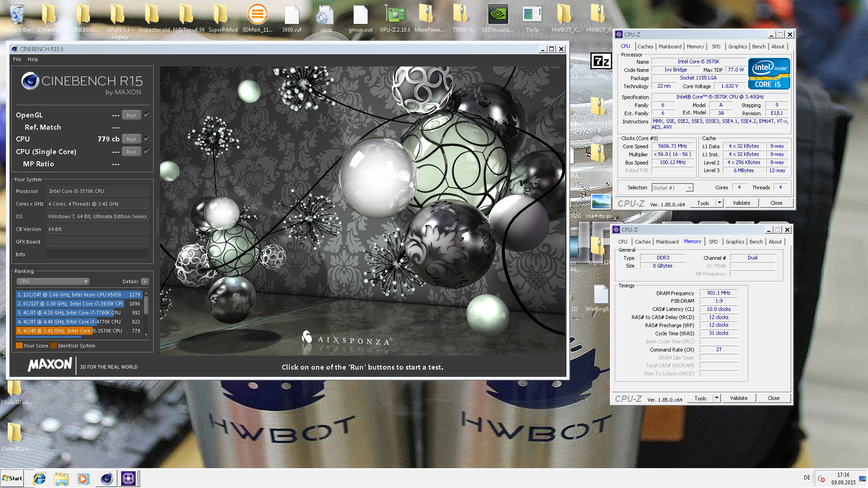
Task: Toggle the CPU test checkmark
Action: [146, 139]
